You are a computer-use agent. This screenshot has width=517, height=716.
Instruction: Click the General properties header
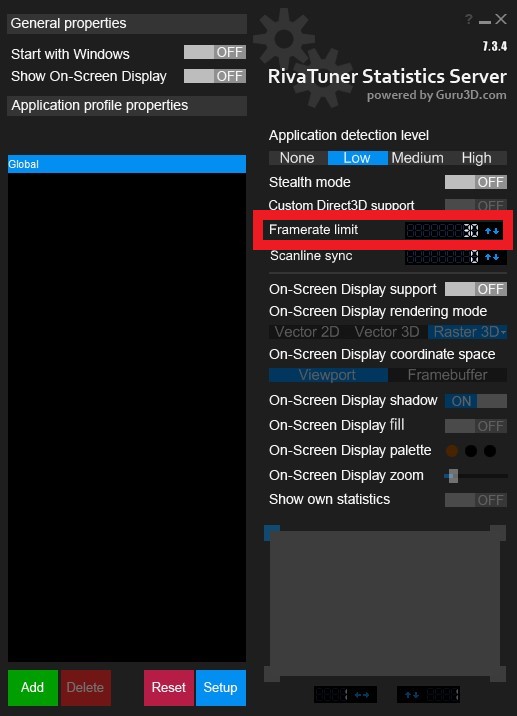(127, 23)
